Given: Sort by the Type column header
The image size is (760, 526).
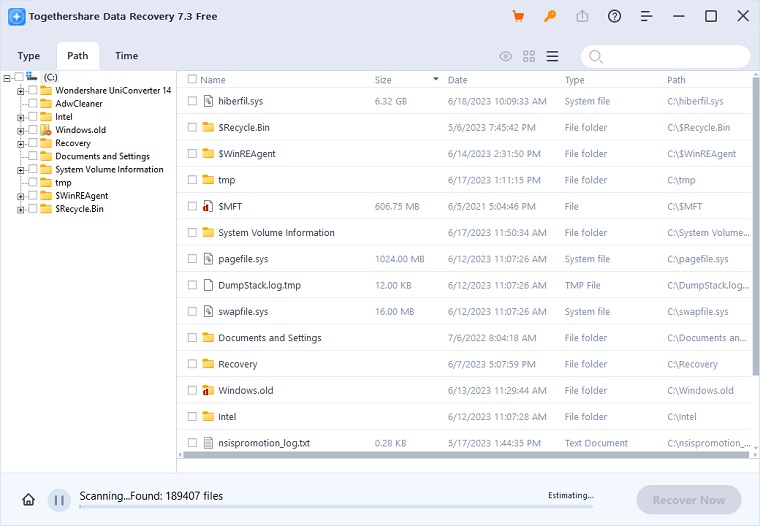Looking at the screenshot, I should (x=574, y=80).
